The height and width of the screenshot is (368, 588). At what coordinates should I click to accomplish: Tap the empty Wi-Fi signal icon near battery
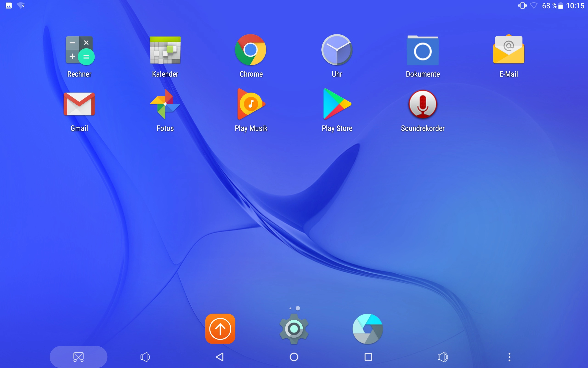(534, 5)
